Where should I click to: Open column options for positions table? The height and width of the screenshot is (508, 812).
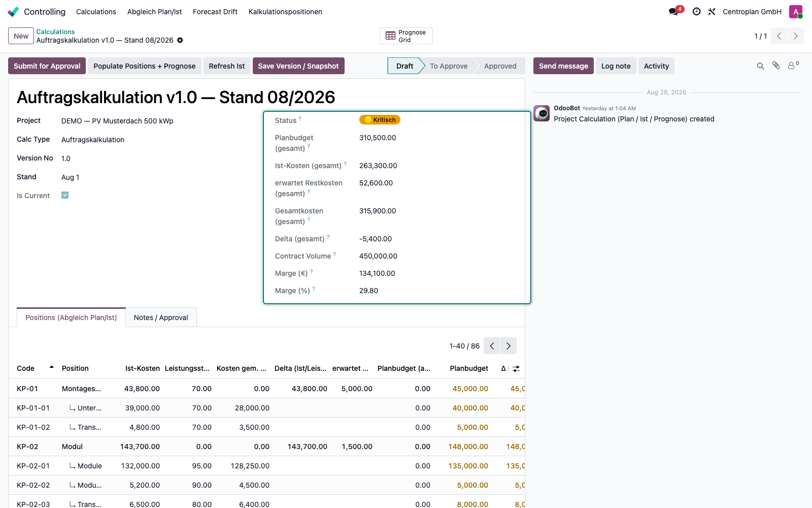516,369
